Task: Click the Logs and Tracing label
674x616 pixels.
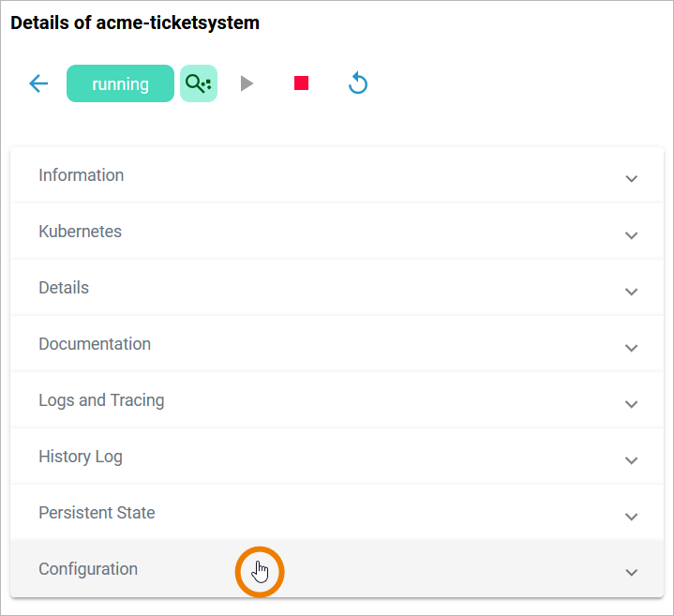Action: click(x=101, y=400)
